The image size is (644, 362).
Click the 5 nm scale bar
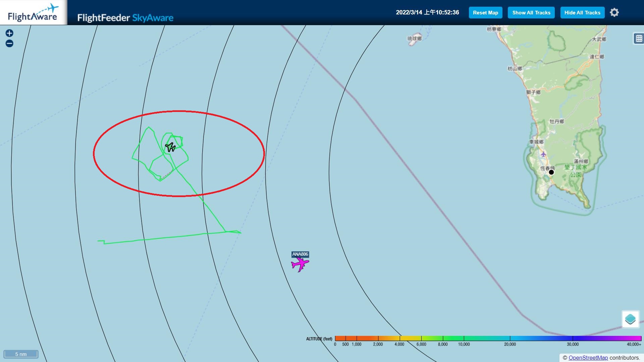click(x=21, y=354)
